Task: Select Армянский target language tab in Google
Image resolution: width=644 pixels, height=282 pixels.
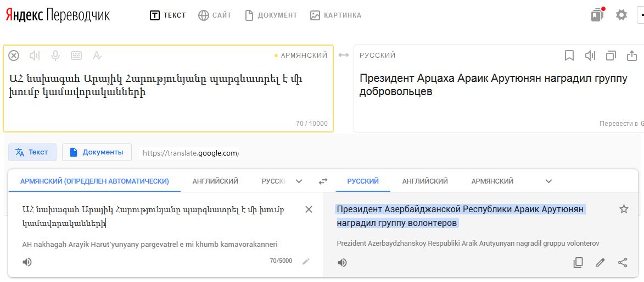Action: click(492, 181)
